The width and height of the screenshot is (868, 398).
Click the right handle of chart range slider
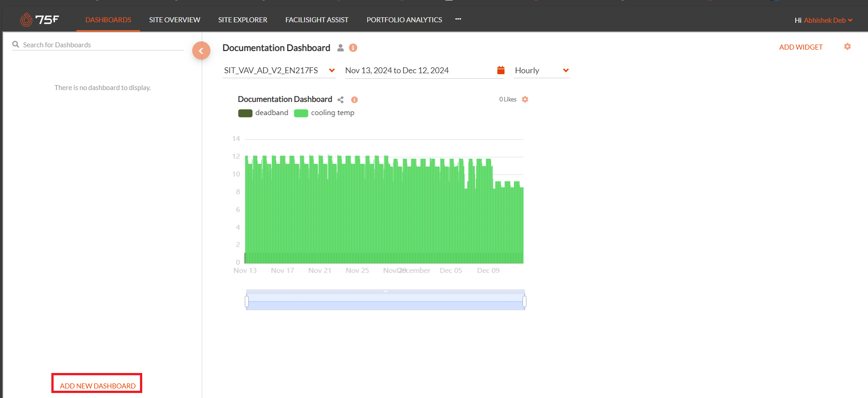(524, 301)
